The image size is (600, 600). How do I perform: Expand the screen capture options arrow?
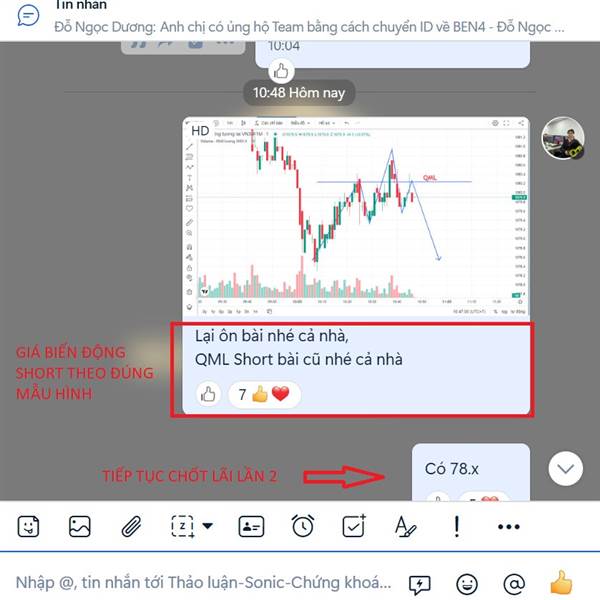pos(208,526)
